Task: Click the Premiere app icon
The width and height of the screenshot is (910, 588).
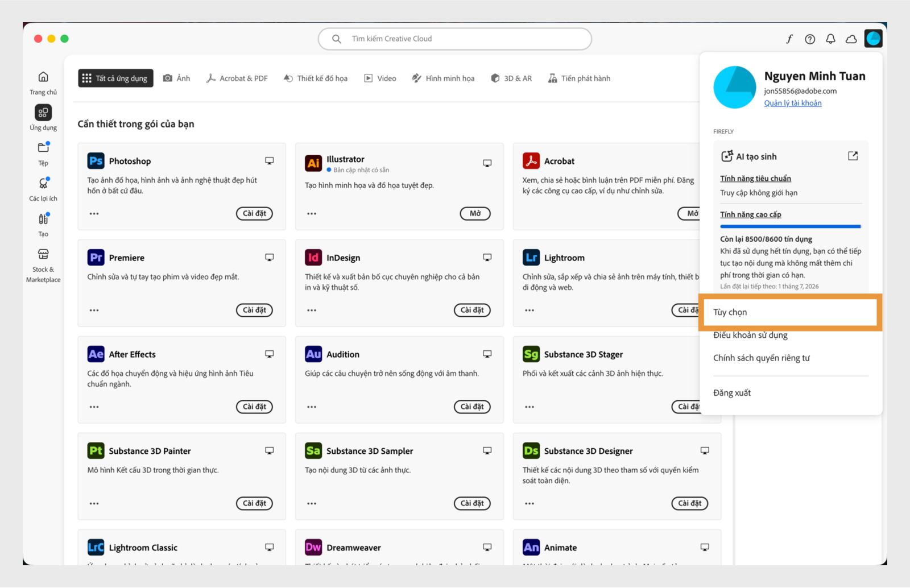Action: coord(96,258)
